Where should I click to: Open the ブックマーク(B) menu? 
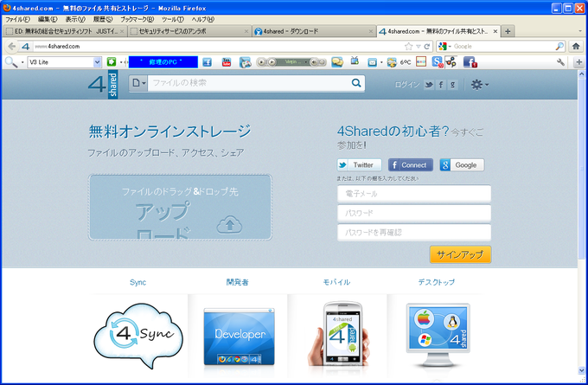[137, 19]
